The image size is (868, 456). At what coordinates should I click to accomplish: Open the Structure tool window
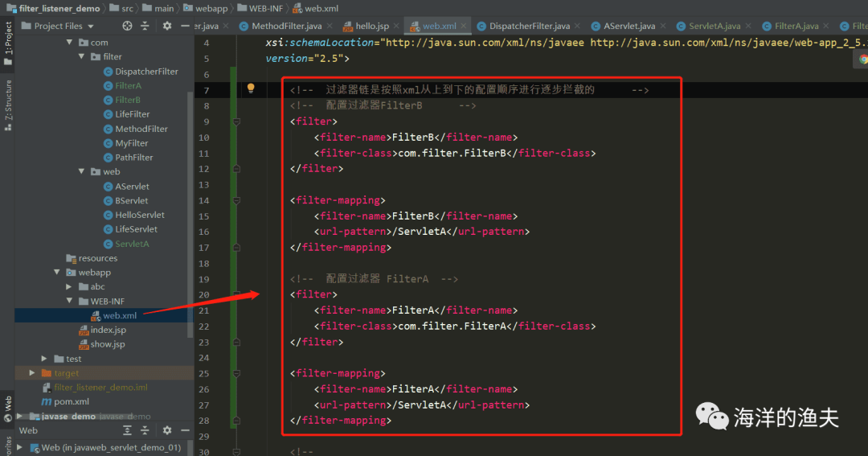tap(8, 105)
